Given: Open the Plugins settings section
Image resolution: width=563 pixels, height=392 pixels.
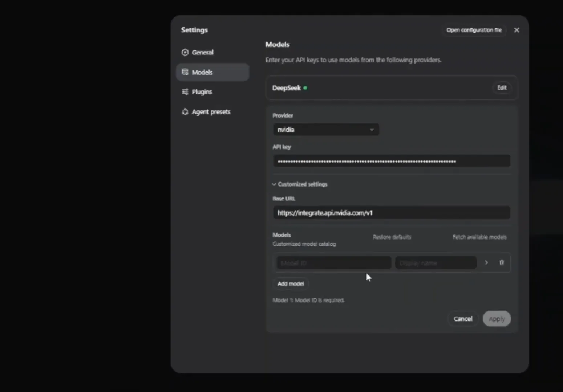Looking at the screenshot, I should click(x=212, y=92).
